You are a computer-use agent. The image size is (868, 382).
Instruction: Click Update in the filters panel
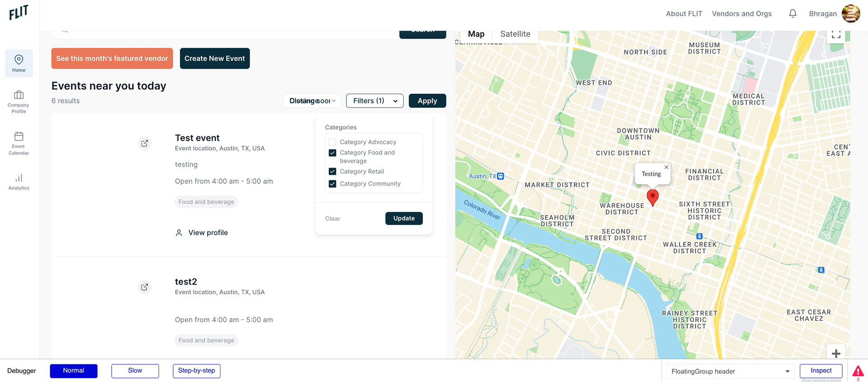coord(404,219)
